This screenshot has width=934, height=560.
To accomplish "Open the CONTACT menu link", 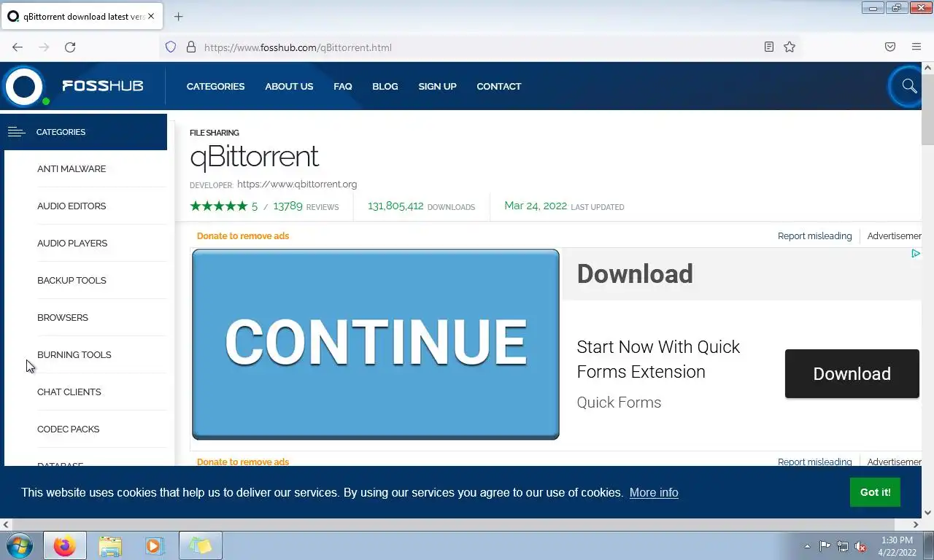I will pos(499,86).
